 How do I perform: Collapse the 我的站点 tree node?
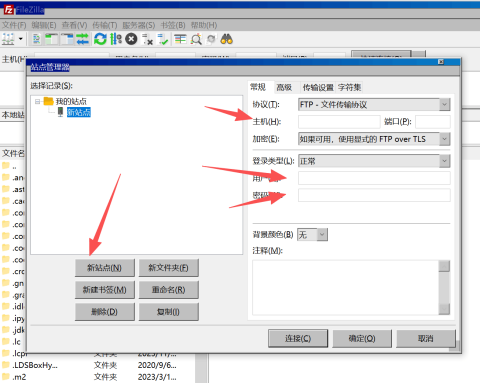click(x=38, y=101)
